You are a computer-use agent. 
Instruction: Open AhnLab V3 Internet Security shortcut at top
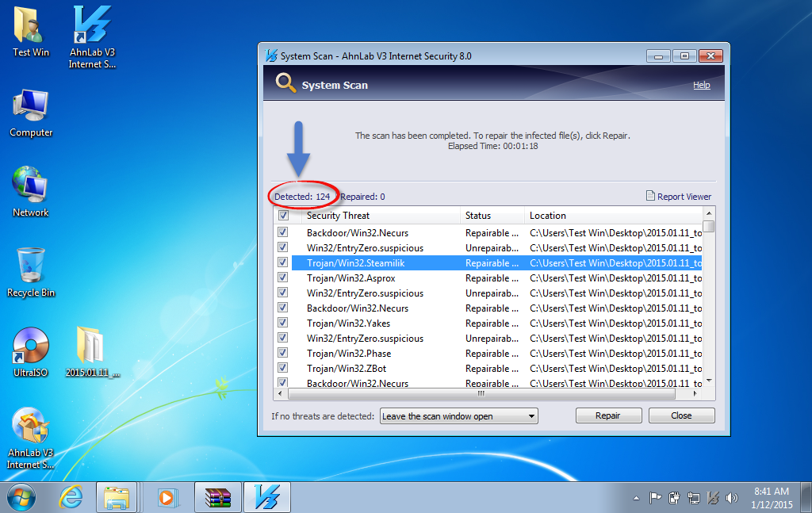[x=92, y=36]
